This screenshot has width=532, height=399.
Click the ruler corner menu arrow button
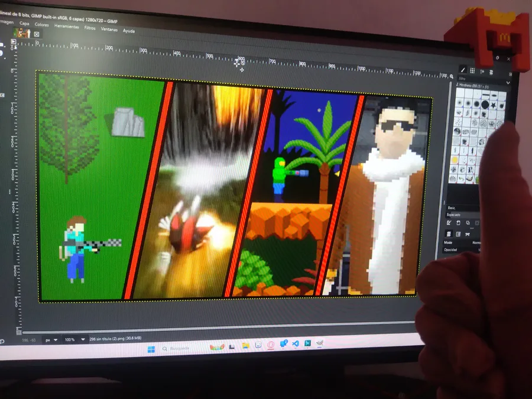(14, 41)
